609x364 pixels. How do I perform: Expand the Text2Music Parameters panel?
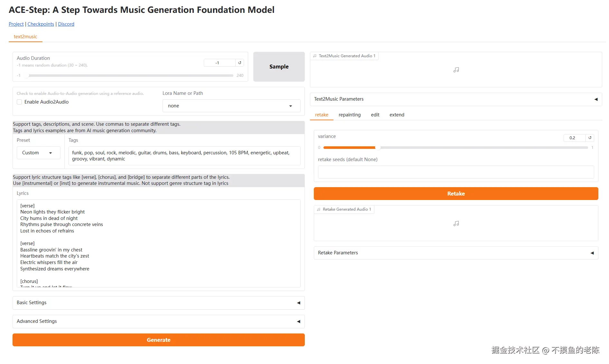(x=456, y=99)
